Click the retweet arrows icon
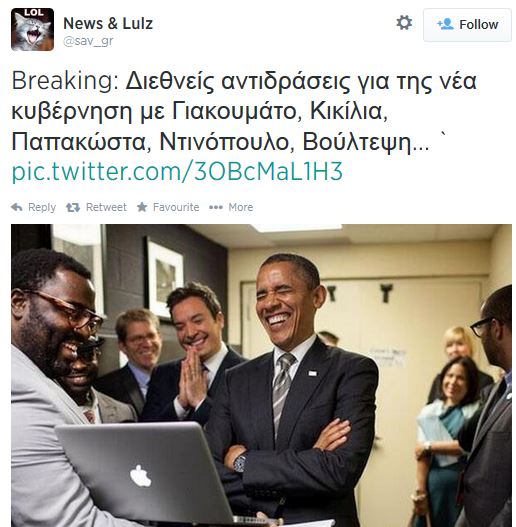 point(73,207)
